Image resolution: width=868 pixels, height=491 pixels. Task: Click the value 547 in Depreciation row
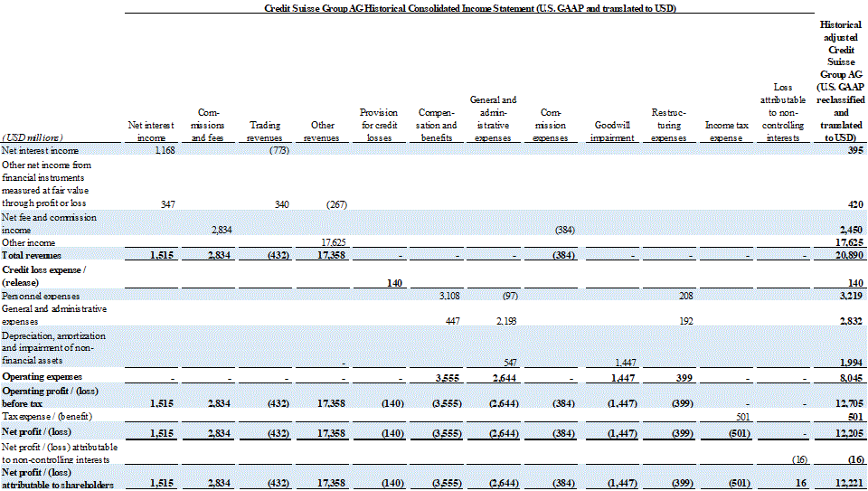(x=510, y=363)
